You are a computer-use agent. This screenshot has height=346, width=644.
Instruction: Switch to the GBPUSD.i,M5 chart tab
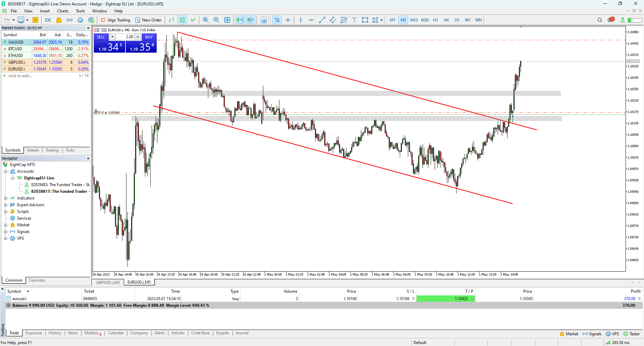click(x=108, y=282)
